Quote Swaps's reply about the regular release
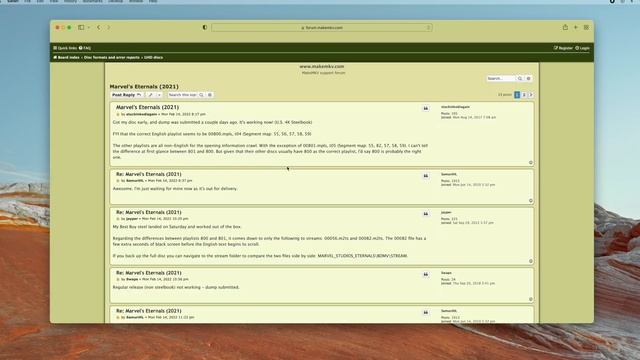The image size is (640, 360). [x=425, y=274]
